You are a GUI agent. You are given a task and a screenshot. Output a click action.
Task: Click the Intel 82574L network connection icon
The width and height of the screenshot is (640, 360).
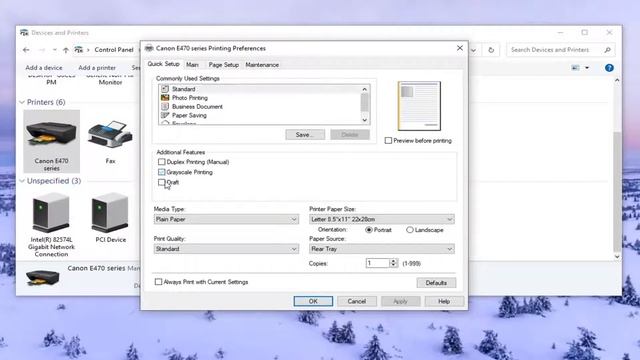tap(51, 213)
